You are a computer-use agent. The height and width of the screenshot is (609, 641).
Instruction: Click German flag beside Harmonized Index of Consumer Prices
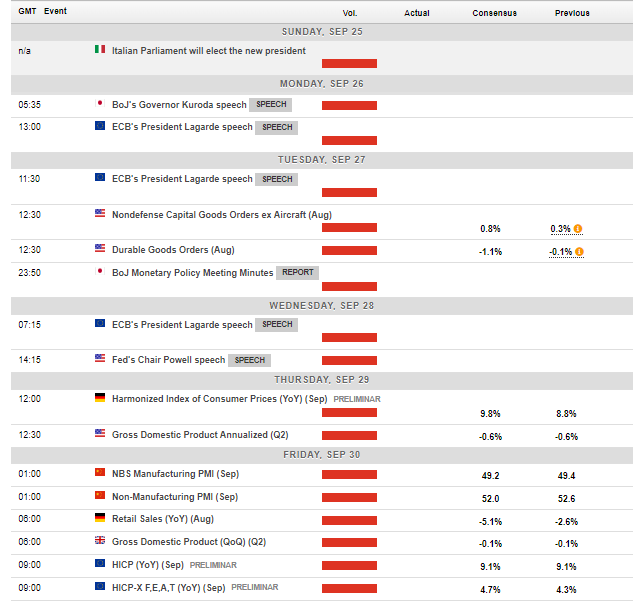pos(100,397)
